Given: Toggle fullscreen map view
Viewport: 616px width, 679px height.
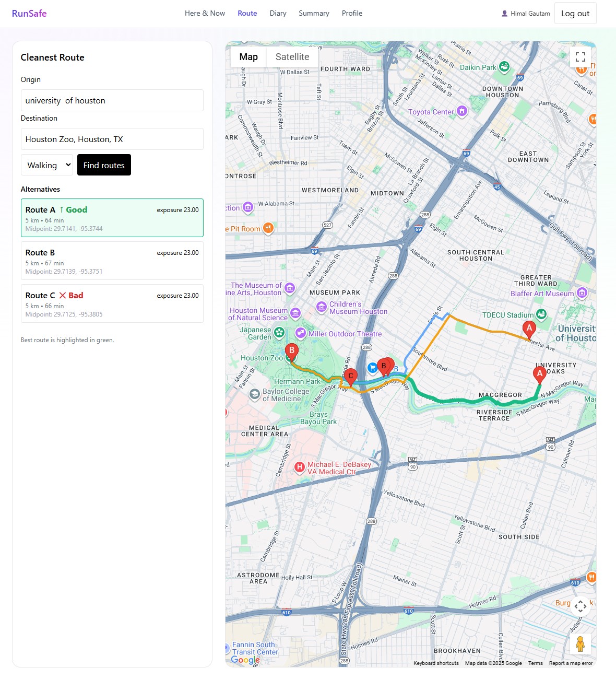Looking at the screenshot, I should point(581,56).
